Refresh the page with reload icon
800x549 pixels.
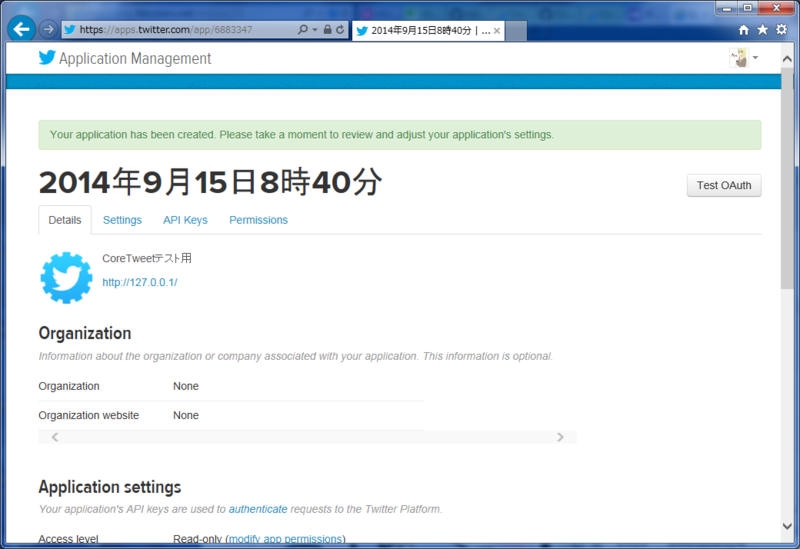click(340, 30)
